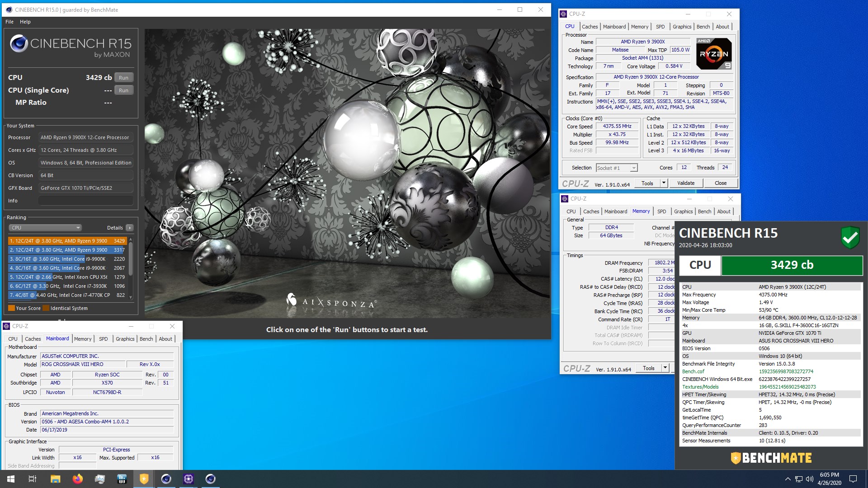This screenshot has width=868, height=488.
Task: Open About tab in top CPU-Z
Action: [x=722, y=27]
